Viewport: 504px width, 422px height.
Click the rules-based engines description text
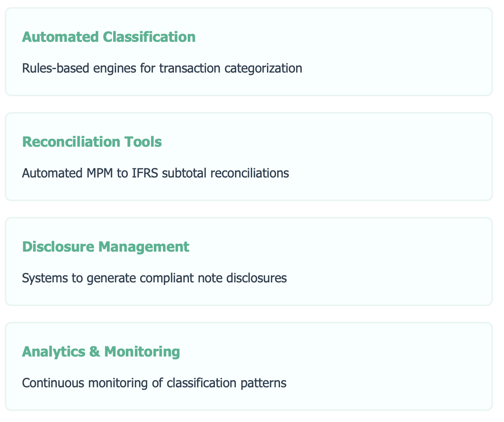click(x=162, y=69)
